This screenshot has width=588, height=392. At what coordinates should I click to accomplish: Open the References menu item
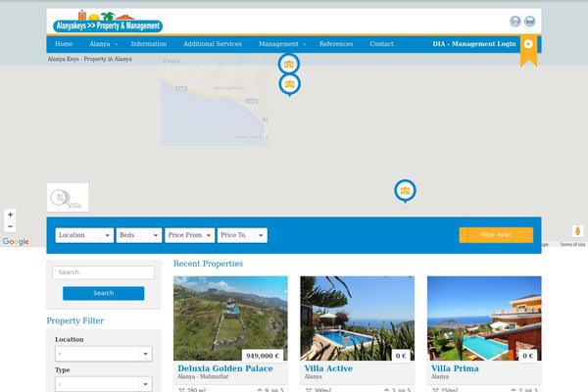336,44
